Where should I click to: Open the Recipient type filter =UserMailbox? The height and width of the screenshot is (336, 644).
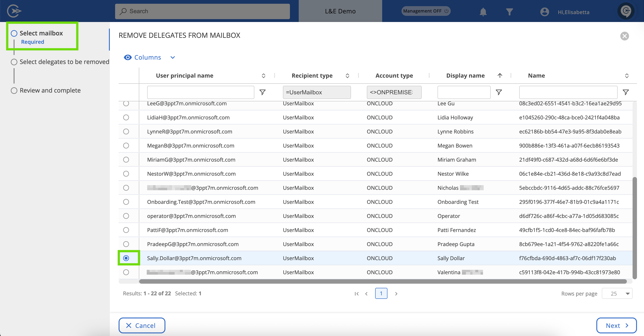click(317, 92)
